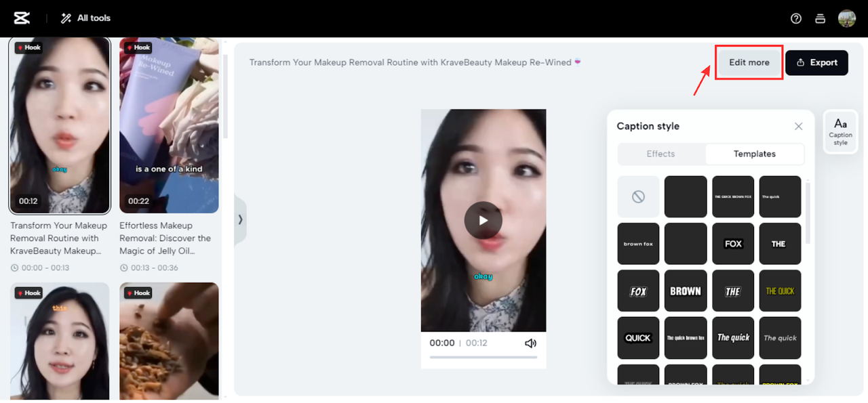This screenshot has height=403, width=868.
Task: Choose the upright 'FOX' black-box caption template
Action: pyautogui.click(x=733, y=244)
